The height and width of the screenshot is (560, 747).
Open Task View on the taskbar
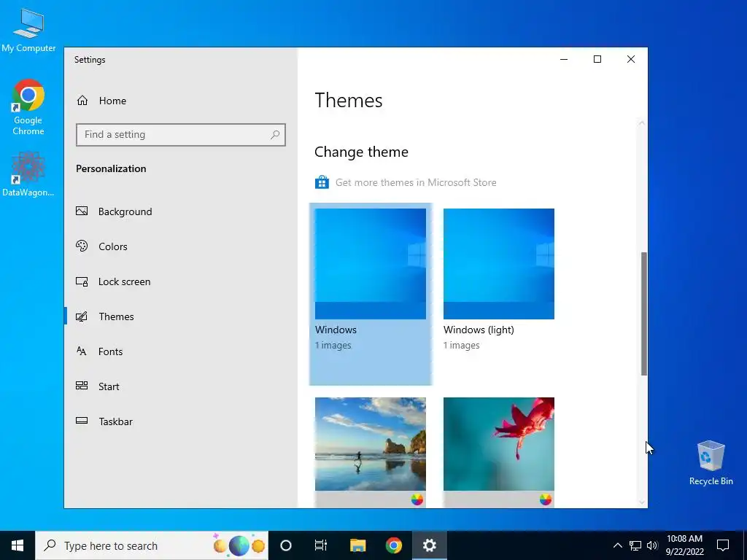click(x=321, y=545)
